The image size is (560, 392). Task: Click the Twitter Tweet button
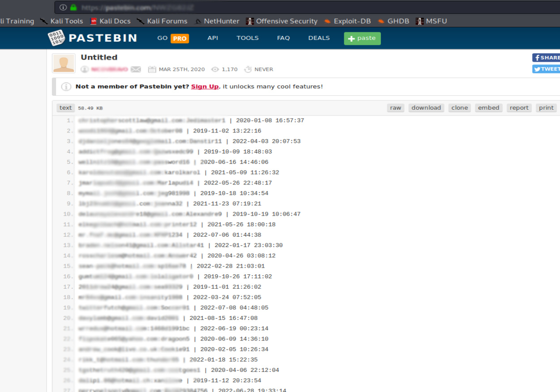tap(546, 69)
